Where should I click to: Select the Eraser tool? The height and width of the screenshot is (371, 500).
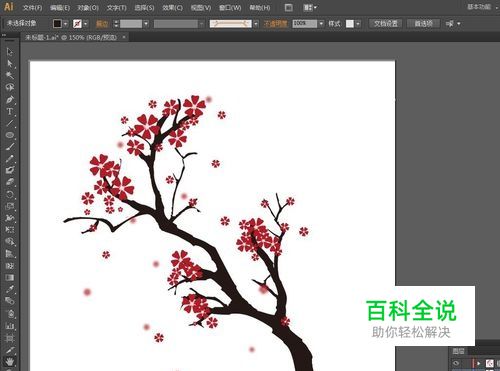pos(10,182)
